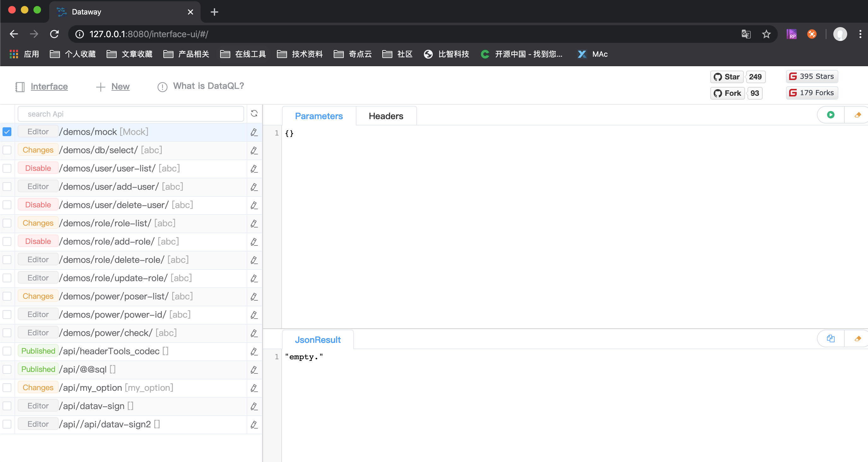Screen dimensions: 868x462
Task: Click the info icon next to What is DataQL
Action: 162,87
